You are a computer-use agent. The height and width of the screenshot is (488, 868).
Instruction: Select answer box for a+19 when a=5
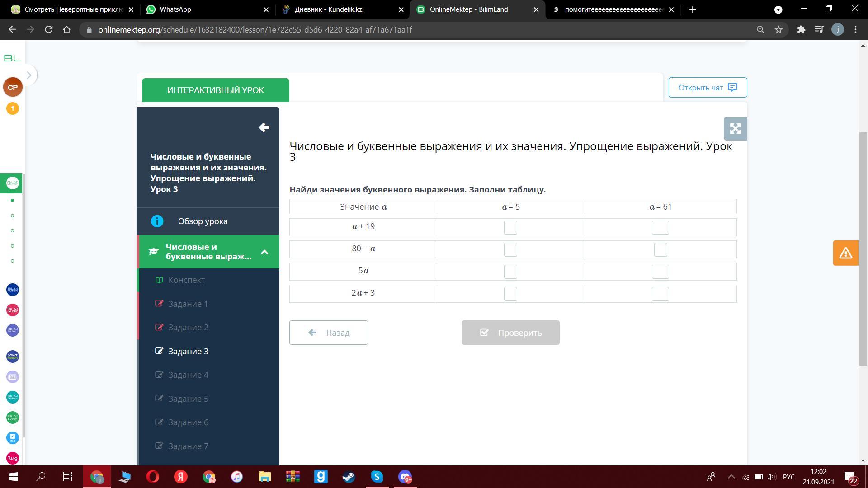[510, 227]
